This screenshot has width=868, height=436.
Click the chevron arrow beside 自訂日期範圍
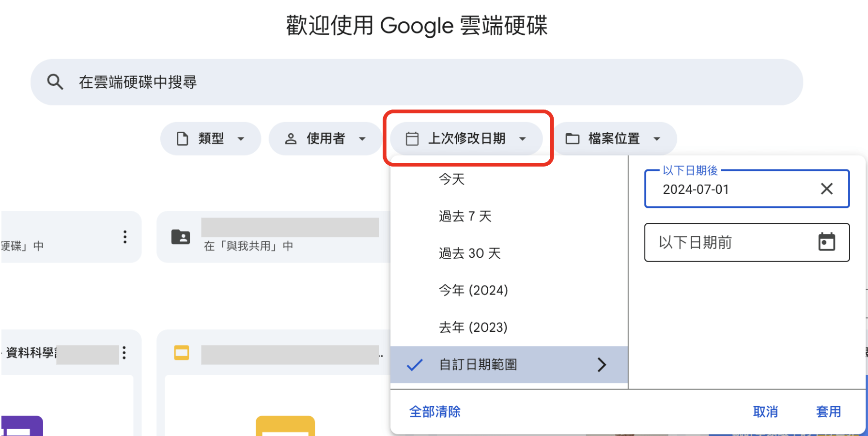coord(602,365)
